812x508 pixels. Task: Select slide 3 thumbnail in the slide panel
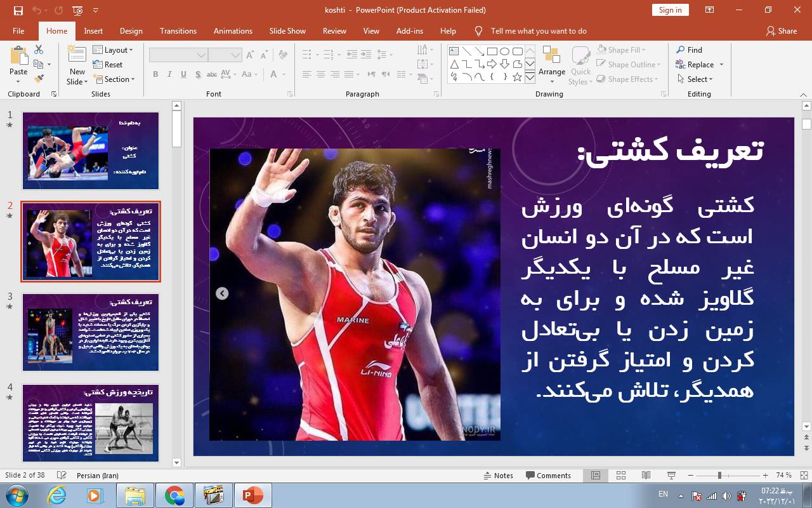coord(91,332)
